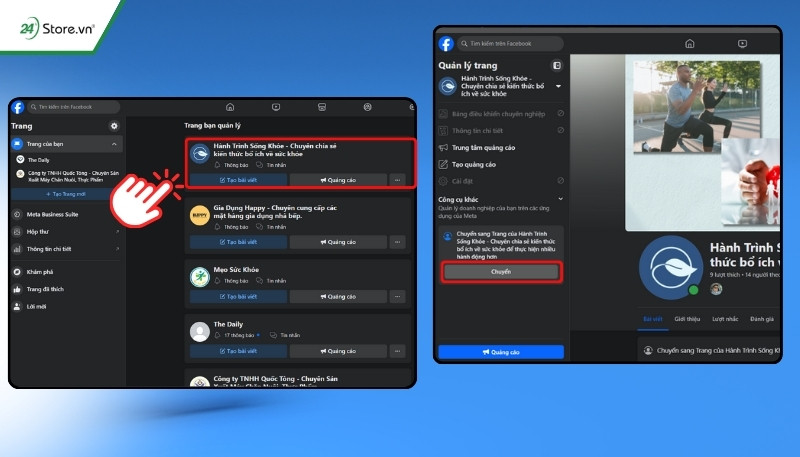800x457 pixels.
Task: Click Tìm kiếm trên Facebook search box on right
Action: pyautogui.click(x=510, y=44)
